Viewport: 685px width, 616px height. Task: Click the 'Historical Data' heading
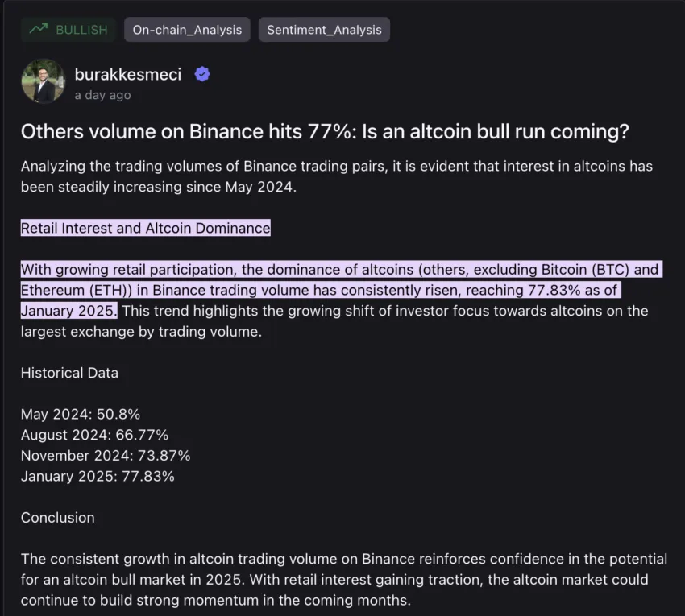click(69, 373)
